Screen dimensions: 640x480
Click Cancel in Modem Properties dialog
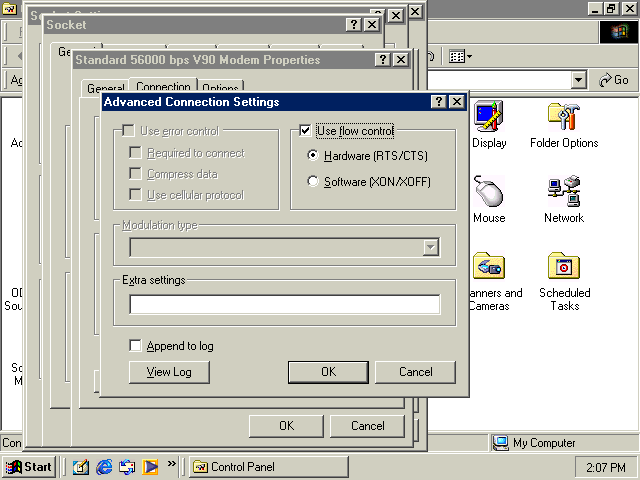coord(367,426)
